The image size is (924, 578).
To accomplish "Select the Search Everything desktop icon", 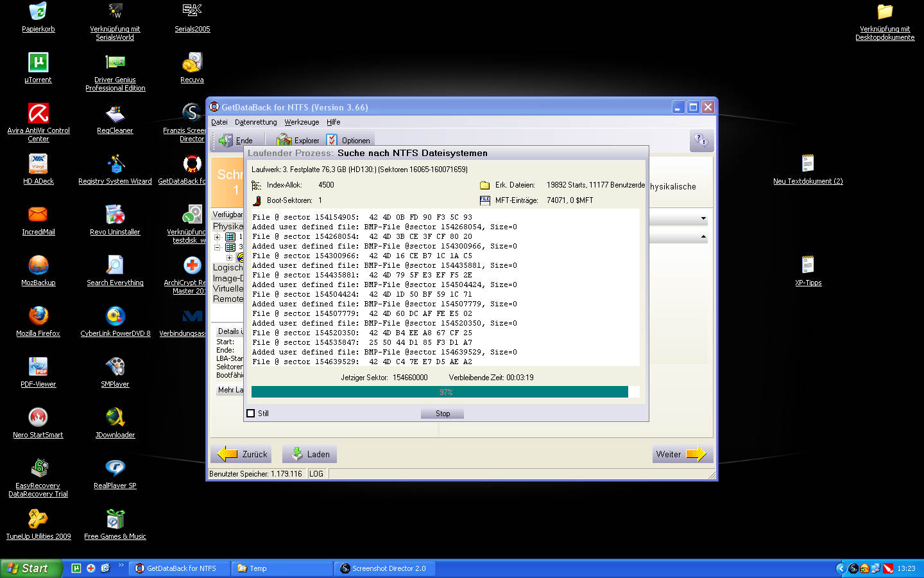I will [x=116, y=265].
